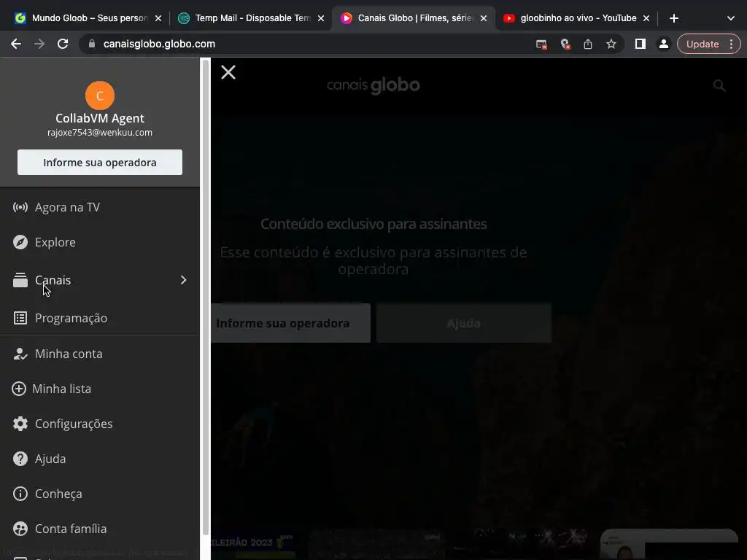Go back with browser back arrow
This screenshot has height=560, width=747.
16,44
